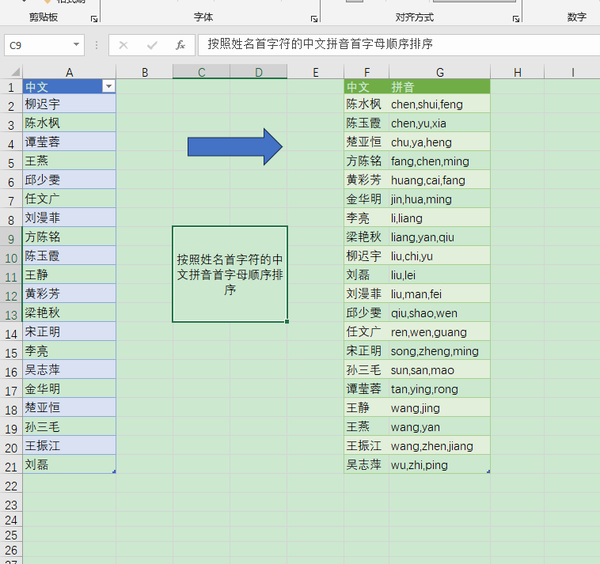
Task: Click cell containing 柳迟宇 in column A
Action: point(69,104)
